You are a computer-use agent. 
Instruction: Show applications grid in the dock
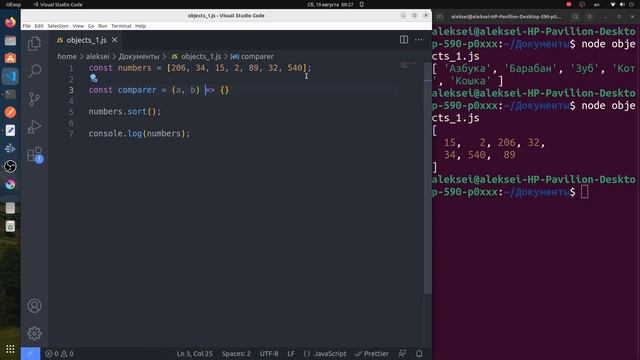coord(10,349)
